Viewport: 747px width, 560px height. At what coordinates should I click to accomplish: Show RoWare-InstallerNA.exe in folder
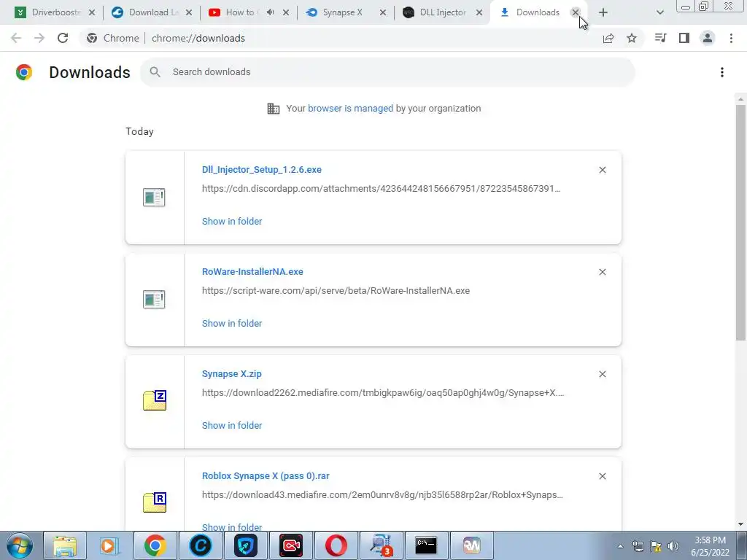tap(232, 323)
